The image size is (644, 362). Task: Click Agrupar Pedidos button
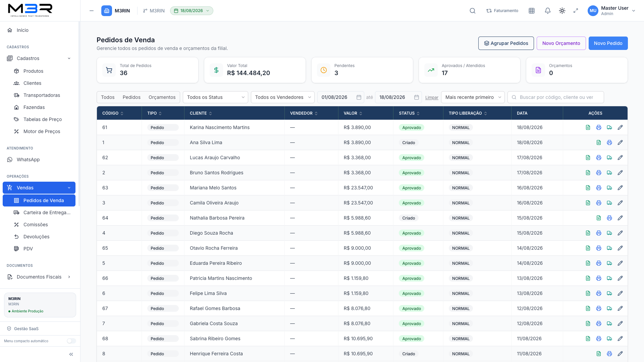tap(506, 43)
